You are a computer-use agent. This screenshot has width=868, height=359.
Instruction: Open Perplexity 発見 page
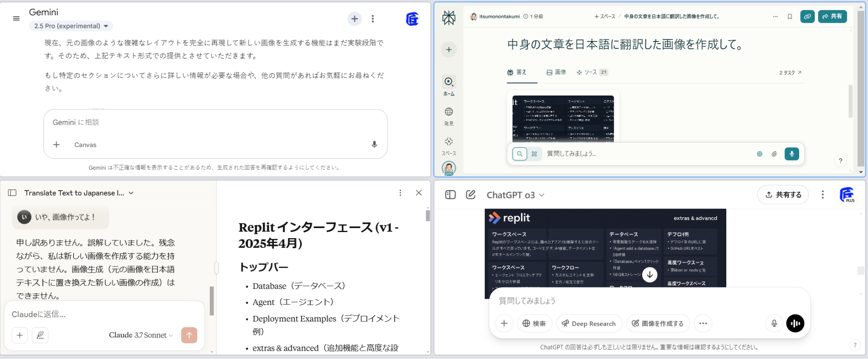[449, 116]
